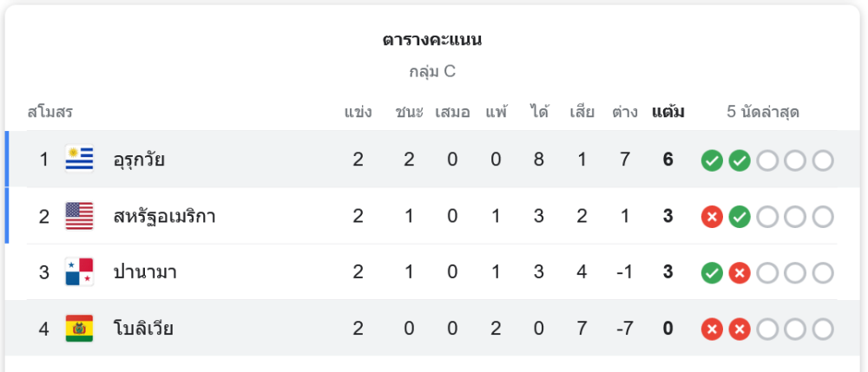Click the 5 นัดล่าสุด column header
Viewport: 868px width, 372px height.
point(763,112)
